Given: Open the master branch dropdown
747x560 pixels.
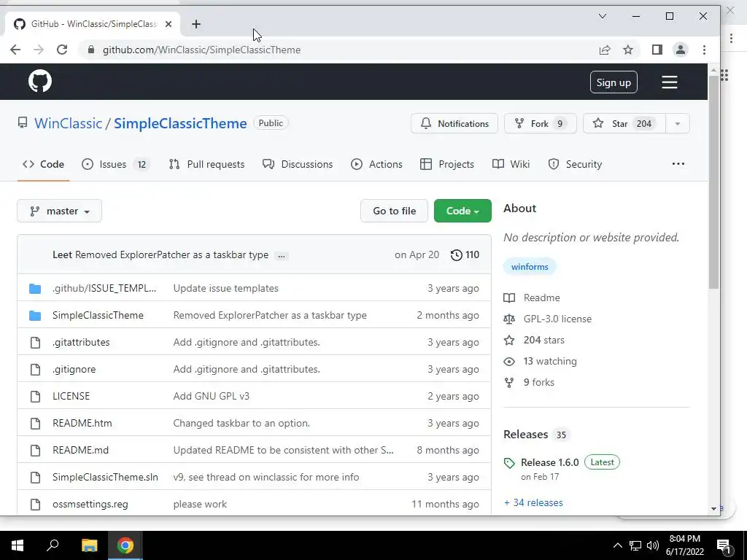Looking at the screenshot, I should pos(60,211).
